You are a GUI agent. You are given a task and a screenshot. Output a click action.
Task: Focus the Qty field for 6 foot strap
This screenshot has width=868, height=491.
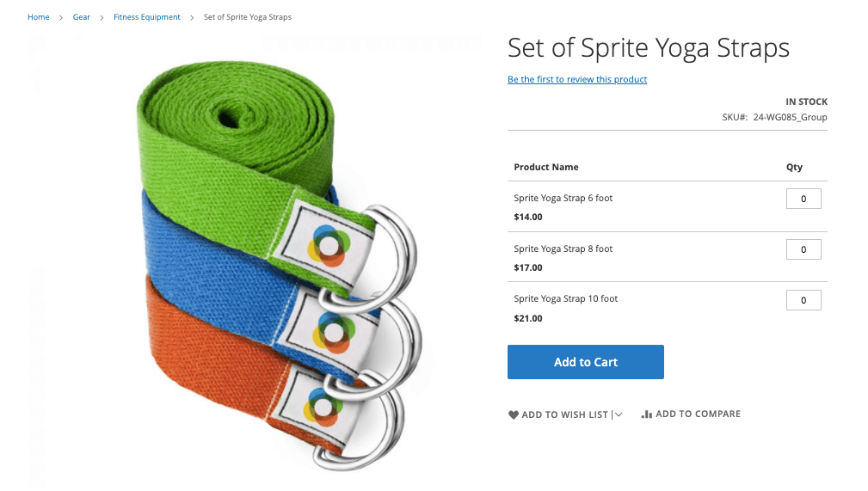point(803,199)
